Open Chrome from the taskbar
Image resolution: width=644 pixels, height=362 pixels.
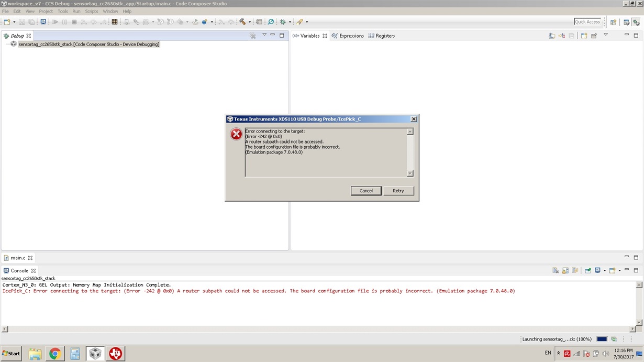(x=54, y=354)
